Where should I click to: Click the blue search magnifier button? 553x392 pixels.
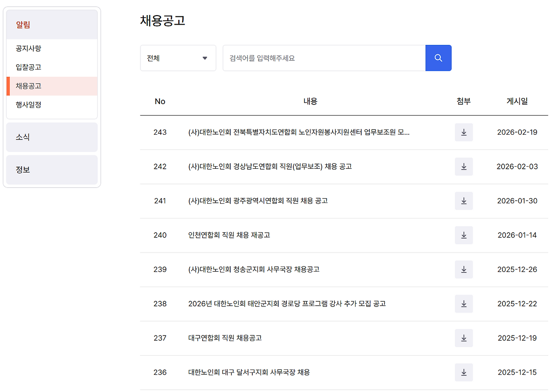tap(439, 58)
